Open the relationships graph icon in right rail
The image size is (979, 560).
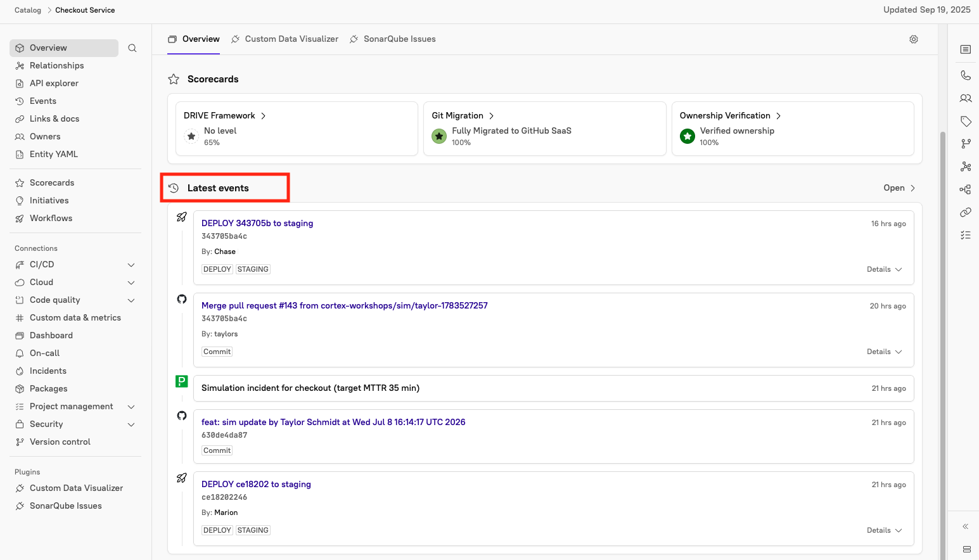(x=966, y=167)
